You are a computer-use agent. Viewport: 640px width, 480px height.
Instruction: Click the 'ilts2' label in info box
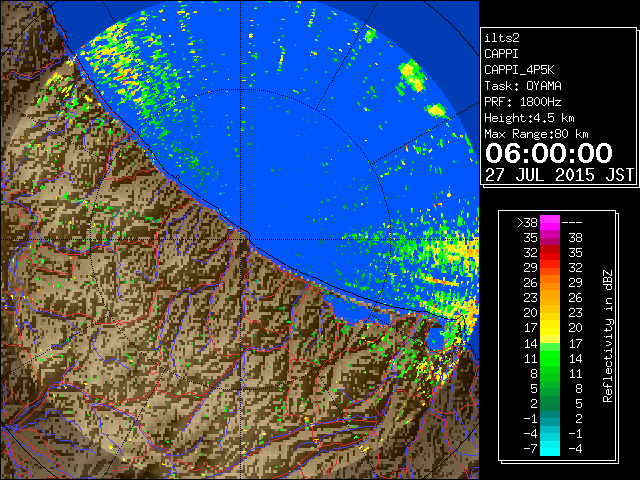pyautogui.click(x=502, y=38)
